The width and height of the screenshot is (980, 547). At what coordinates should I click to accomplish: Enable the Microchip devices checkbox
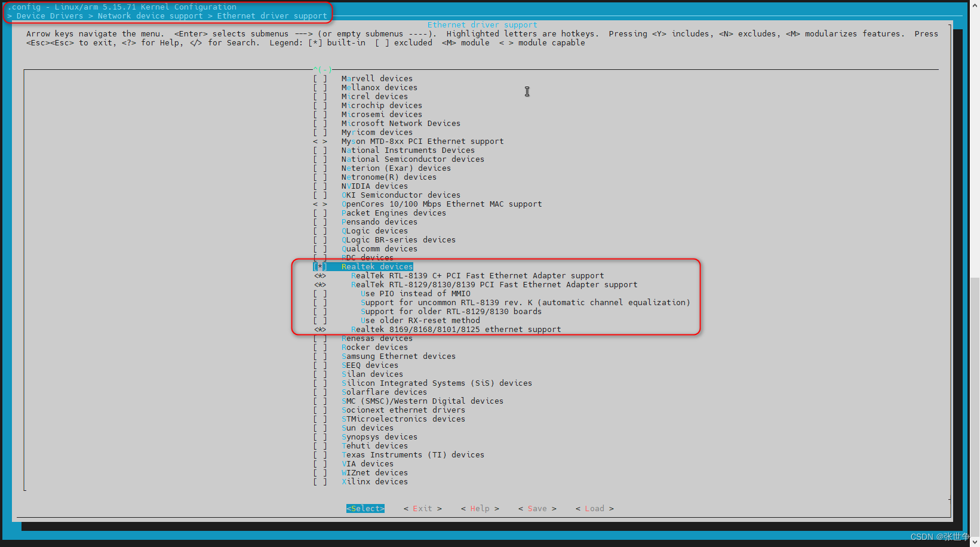coord(320,106)
